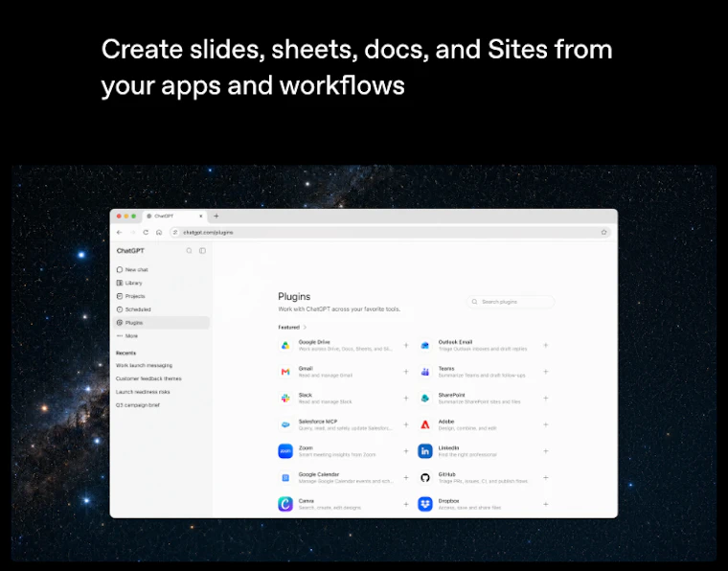Add the SharePoint plugin
This screenshot has width=728, height=571.
coord(546,399)
